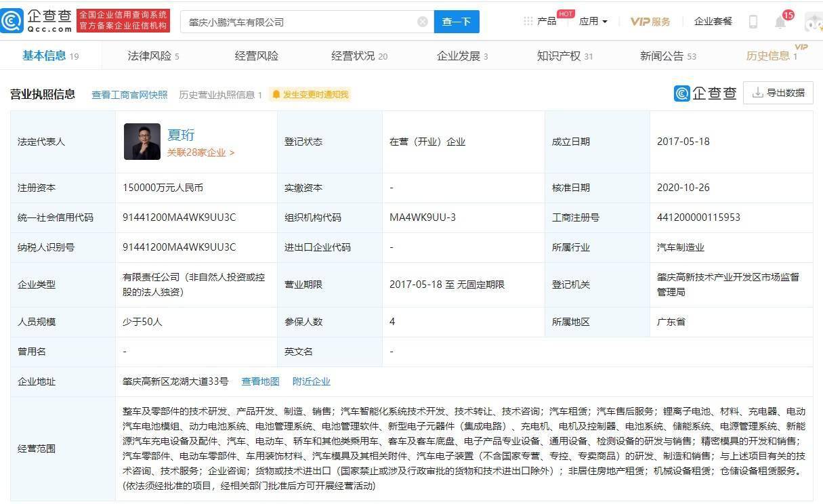Screen dimensions: 823x504
Task: Select 所属行业 汽车制造业 value
Action: click(x=681, y=247)
